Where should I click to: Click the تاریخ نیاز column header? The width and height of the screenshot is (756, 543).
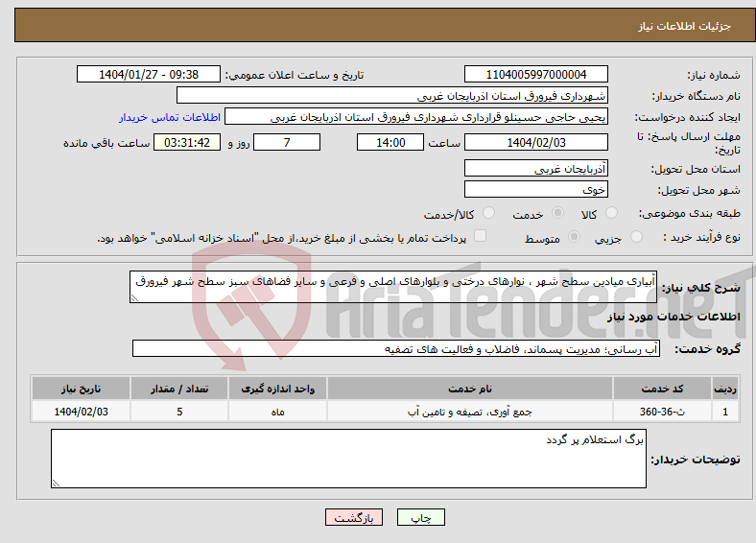(81, 389)
